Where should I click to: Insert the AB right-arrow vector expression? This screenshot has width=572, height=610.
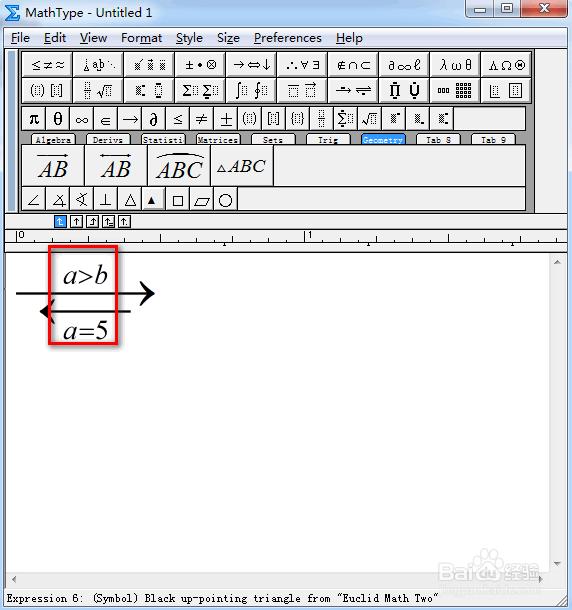pos(53,166)
